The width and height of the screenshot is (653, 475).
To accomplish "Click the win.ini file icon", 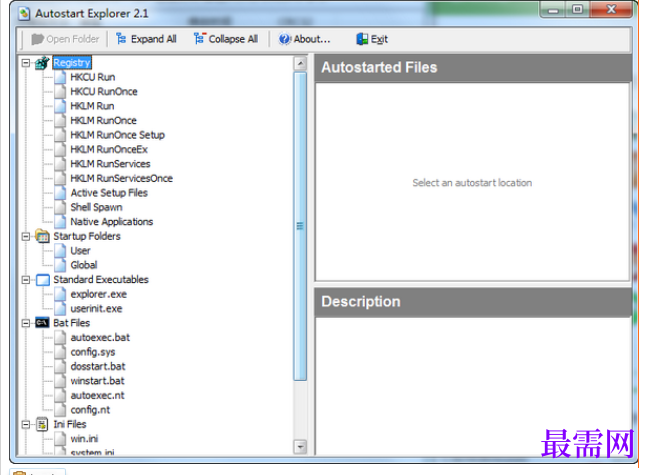I will coord(60,439).
